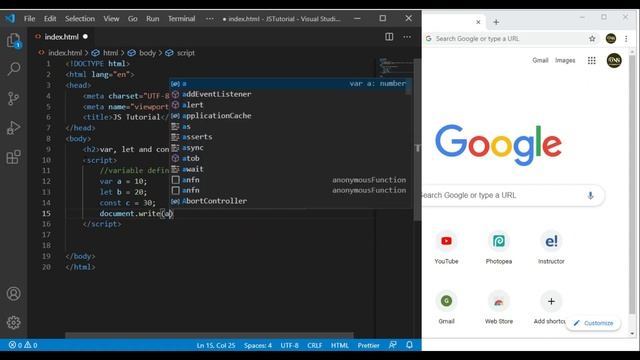Click the Customize button in Chrome
Screen dimensions: 640x360
click(x=593, y=323)
